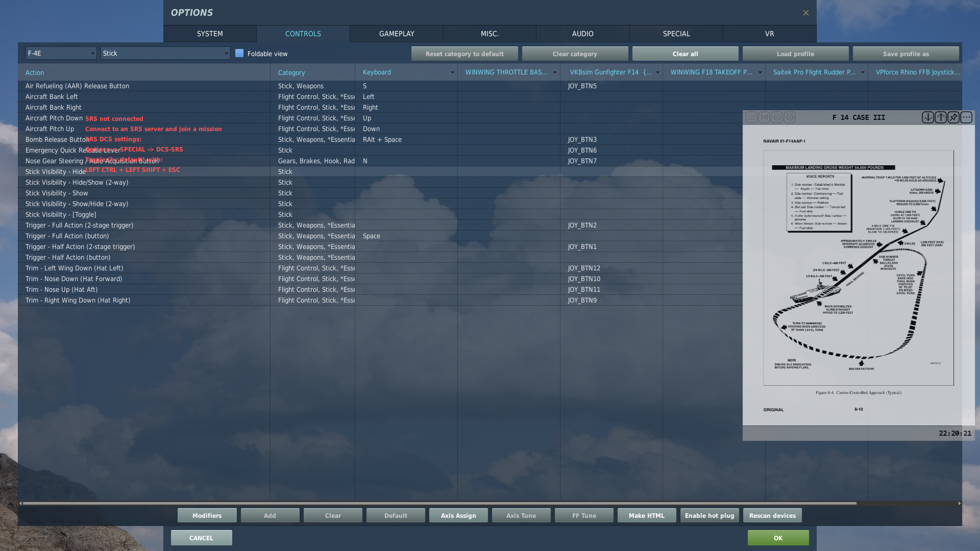Click the kneeboard Case III approach chart
The height and width of the screenshot is (551, 980).
(859, 275)
